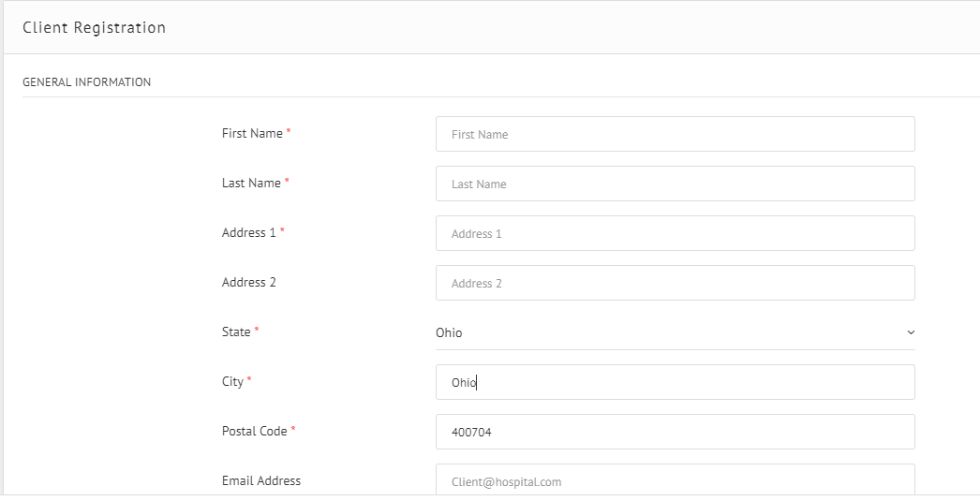Click the City label text
This screenshot has width=980, height=501.
pyautogui.click(x=232, y=382)
